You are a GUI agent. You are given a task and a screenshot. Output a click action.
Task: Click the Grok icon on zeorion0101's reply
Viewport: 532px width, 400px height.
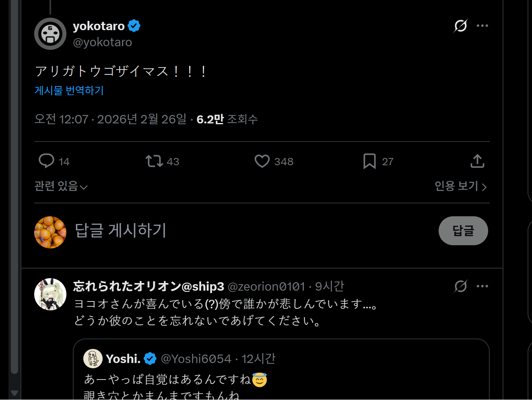click(460, 286)
